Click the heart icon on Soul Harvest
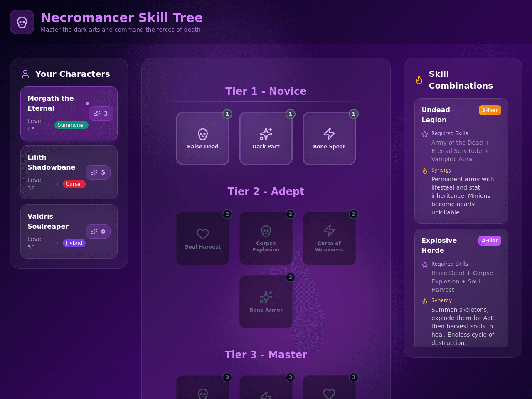This screenshot has width=532, height=399. click(x=203, y=234)
